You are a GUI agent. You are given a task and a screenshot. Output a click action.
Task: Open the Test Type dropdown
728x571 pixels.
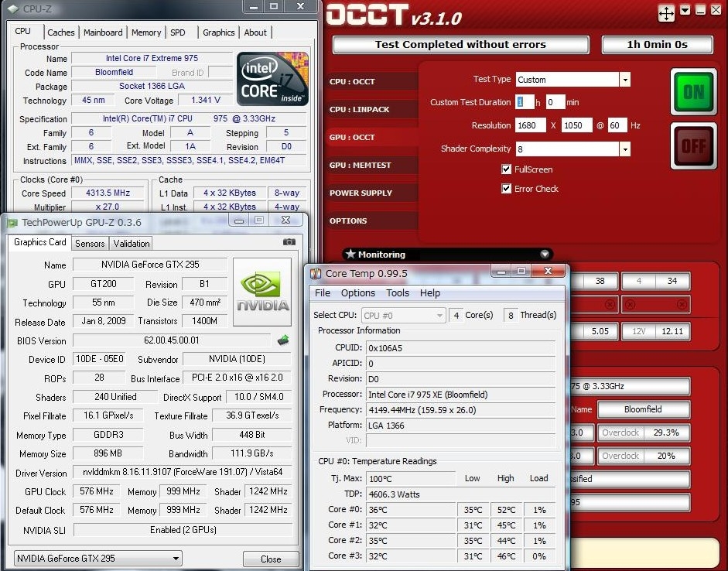click(624, 80)
